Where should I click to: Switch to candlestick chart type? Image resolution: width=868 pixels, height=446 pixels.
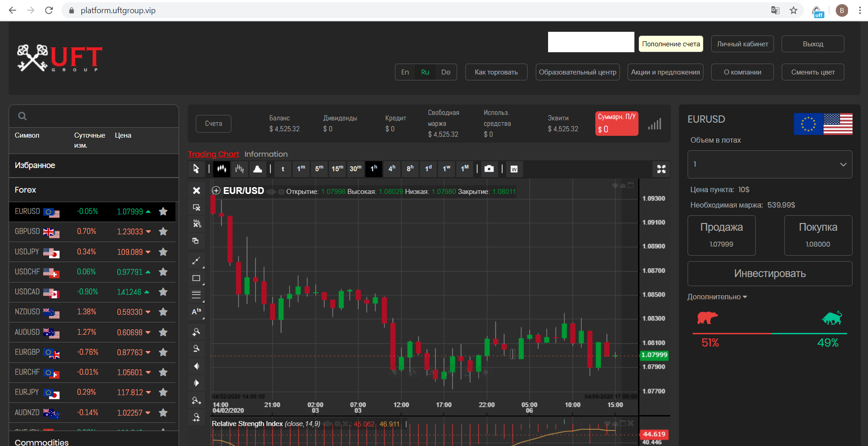pyautogui.click(x=221, y=169)
